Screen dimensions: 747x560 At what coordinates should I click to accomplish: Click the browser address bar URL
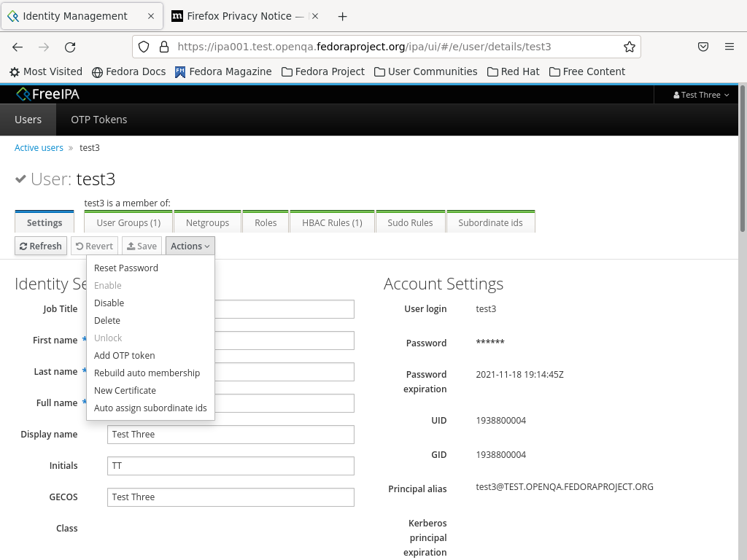(x=365, y=47)
